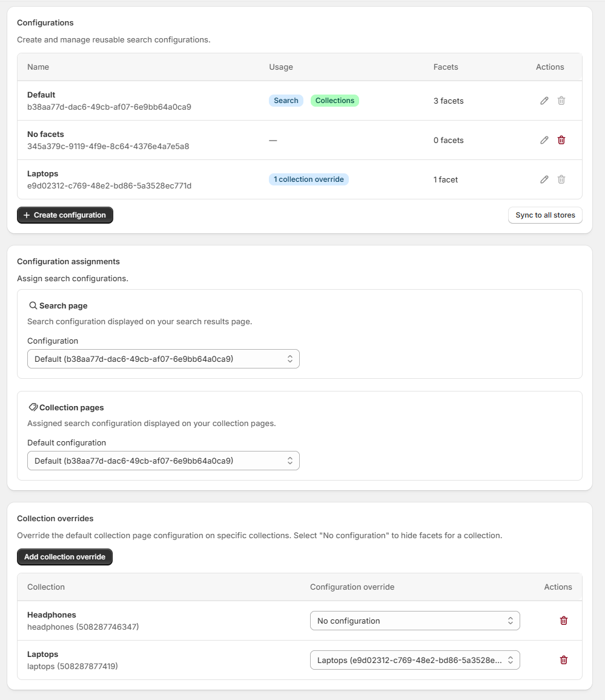Click the Create configuration button
Image resolution: width=605 pixels, height=700 pixels.
click(65, 215)
